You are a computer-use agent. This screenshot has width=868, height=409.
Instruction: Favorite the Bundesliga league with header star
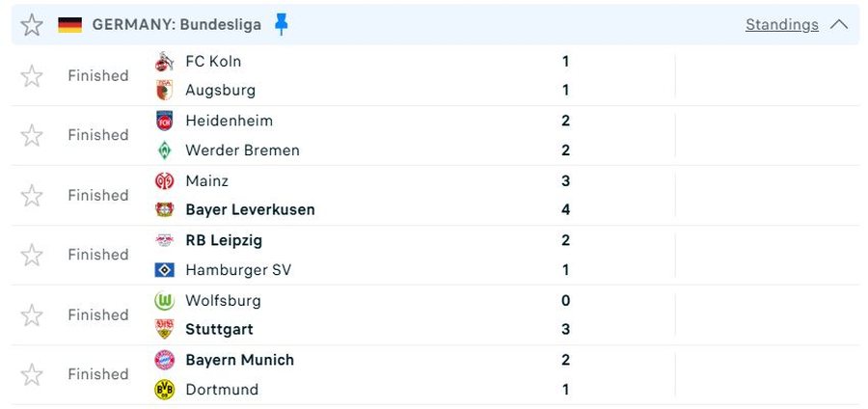click(x=32, y=25)
